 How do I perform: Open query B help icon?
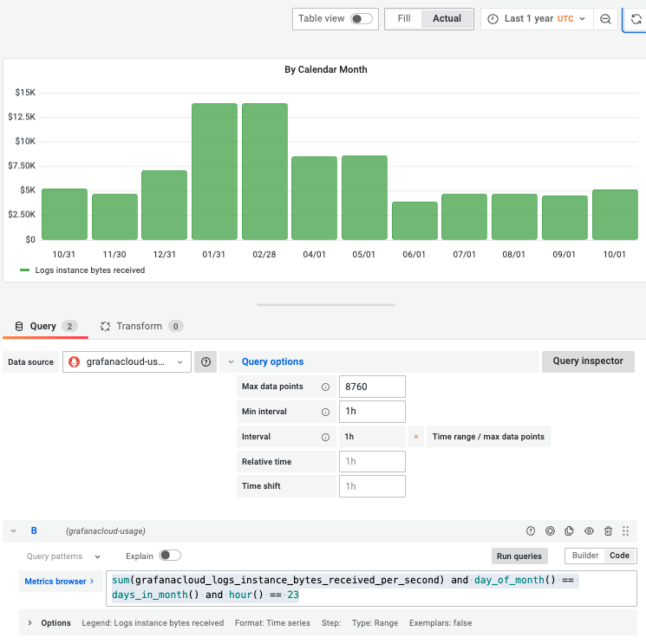531,531
